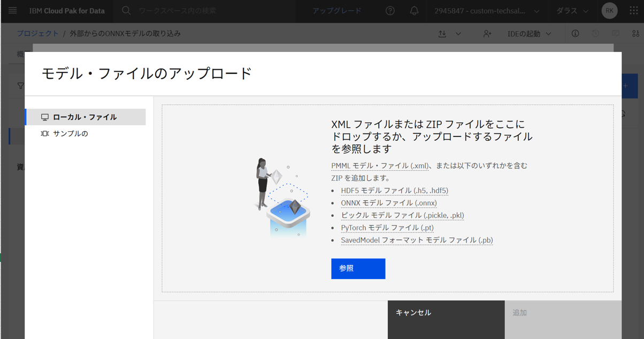The image size is (644, 339).
Task: Select the ローカル・ファイル tab
Action: pos(86,117)
